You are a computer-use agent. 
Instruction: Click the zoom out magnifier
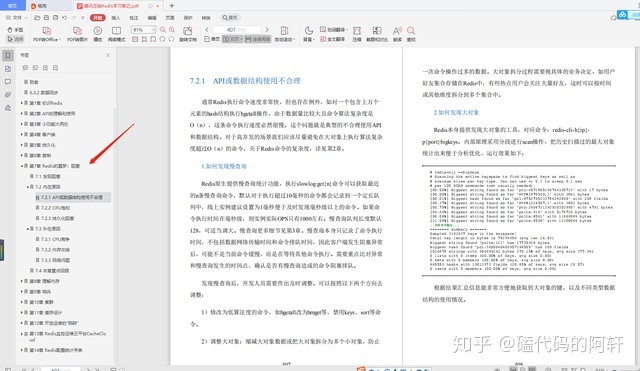[x=163, y=30]
